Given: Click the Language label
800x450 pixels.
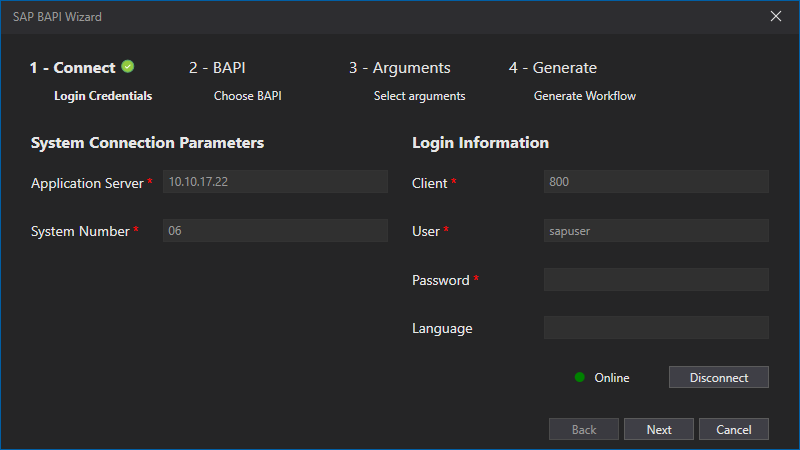Looking at the screenshot, I should coord(442,329).
